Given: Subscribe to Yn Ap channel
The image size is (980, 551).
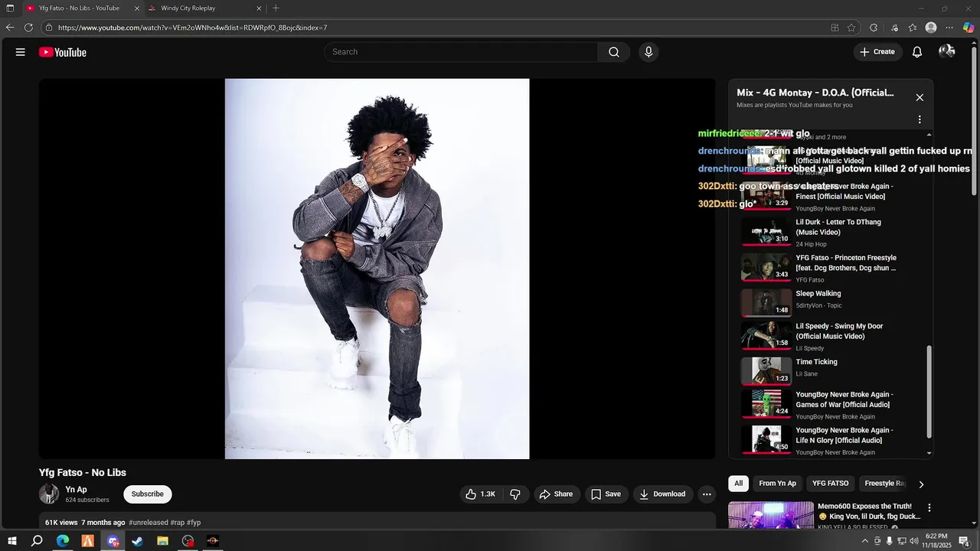Looking at the screenshot, I should click(148, 494).
